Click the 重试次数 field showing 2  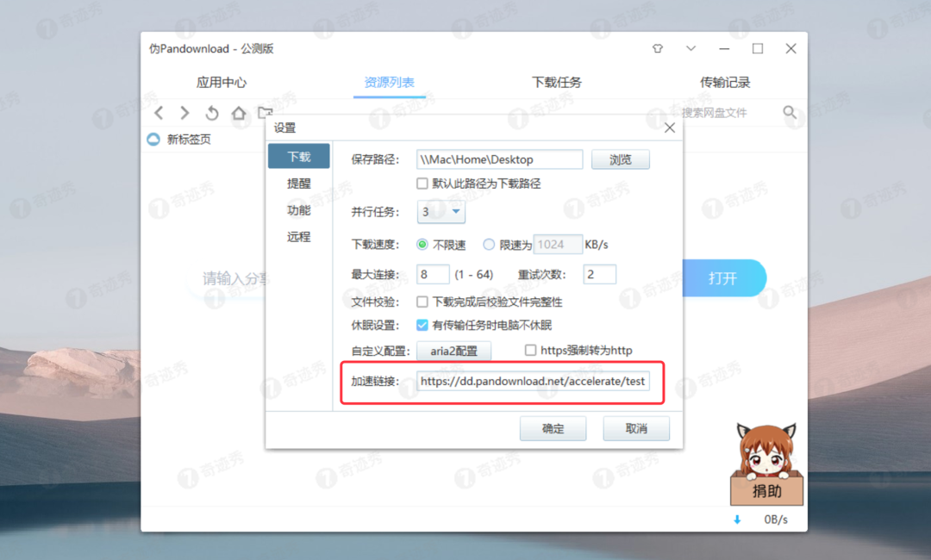(600, 275)
